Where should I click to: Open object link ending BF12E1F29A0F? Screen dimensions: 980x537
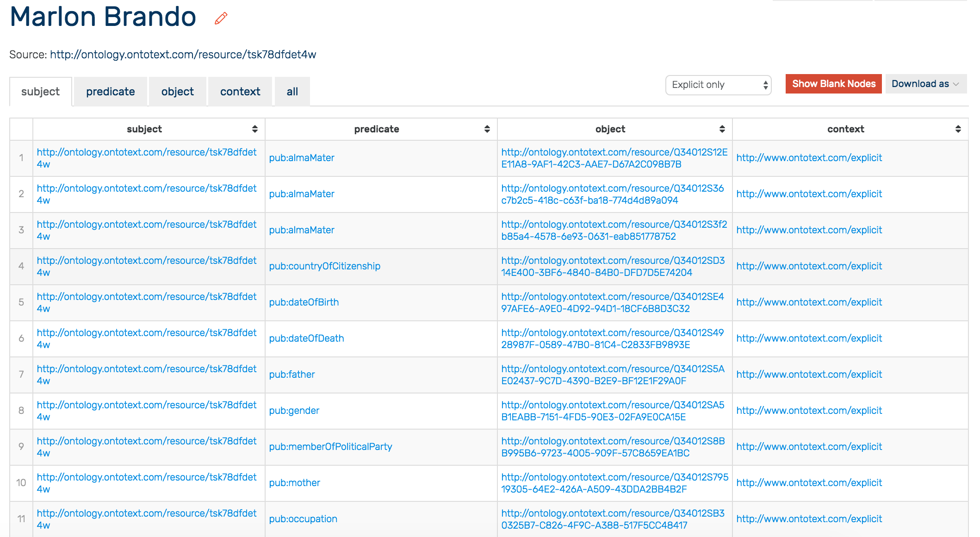pyautogui.click(x=613, y=375)
